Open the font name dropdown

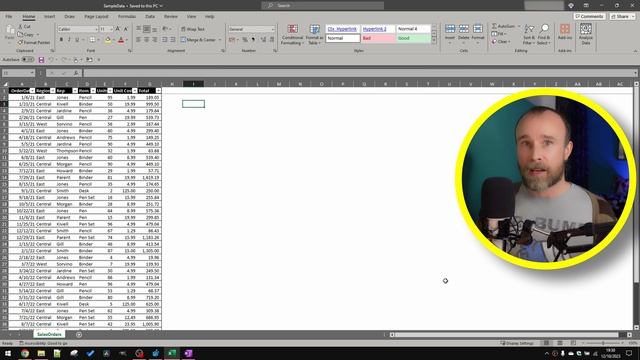pos(96,29)
